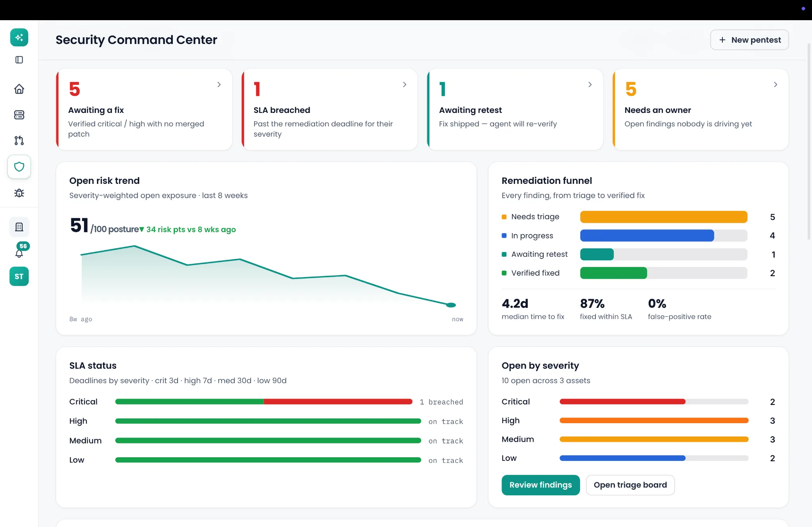Click the 'now' endpoint on risk trend chart
This screenshot has height=527, width=812.
point(451,305)
